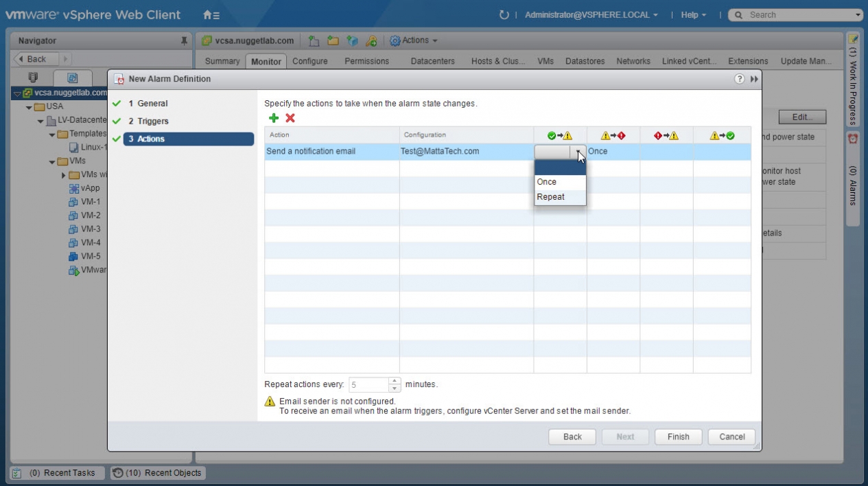Click the Search input field
The image size is (868, 486).
[796, 15]
